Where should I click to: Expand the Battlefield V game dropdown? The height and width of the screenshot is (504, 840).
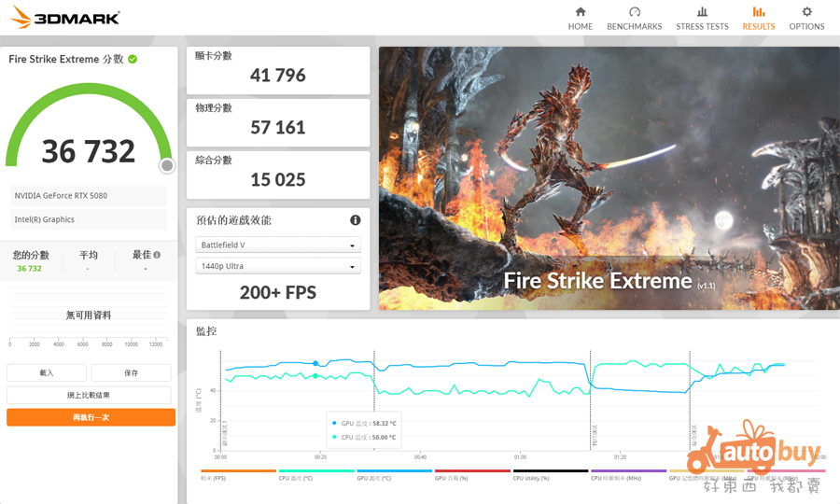[278, 245]
